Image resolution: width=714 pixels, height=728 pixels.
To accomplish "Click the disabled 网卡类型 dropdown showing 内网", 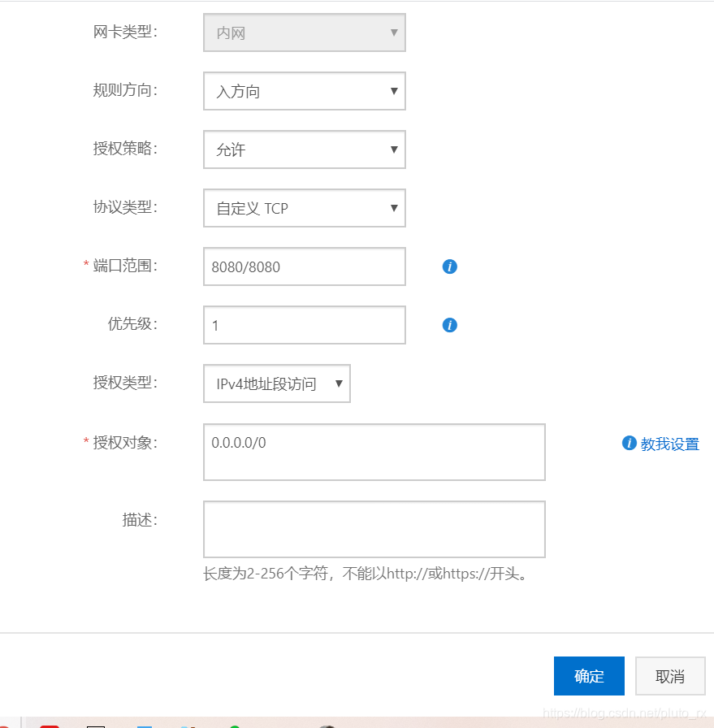I will (305, 32).
